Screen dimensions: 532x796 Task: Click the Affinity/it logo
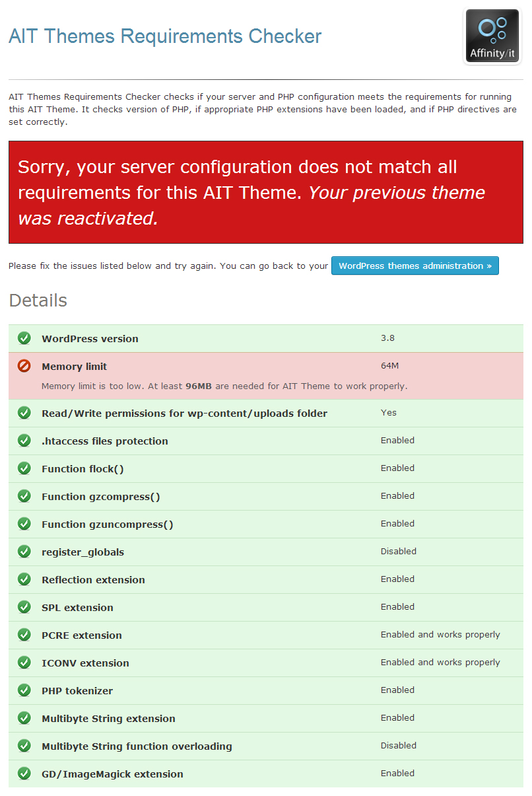(492, 36)
